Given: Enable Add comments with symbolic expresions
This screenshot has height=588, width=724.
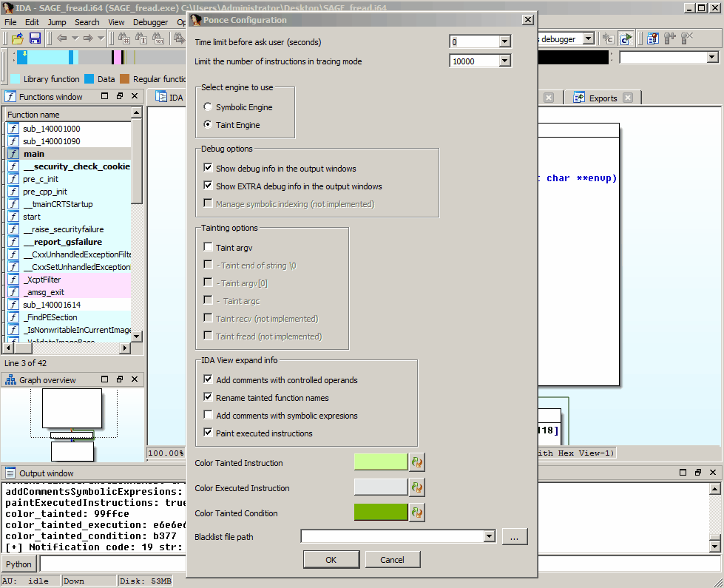Looking at the screenshot, I should (208, 415).
